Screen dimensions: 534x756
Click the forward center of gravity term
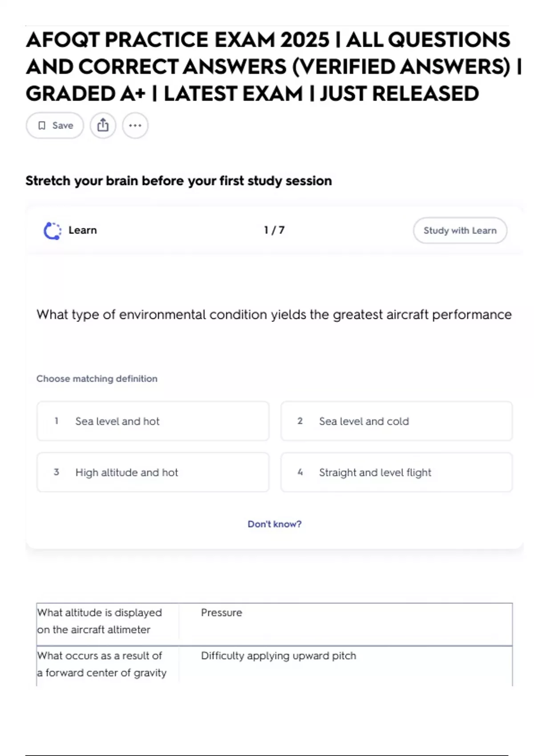tap(102, 664)
